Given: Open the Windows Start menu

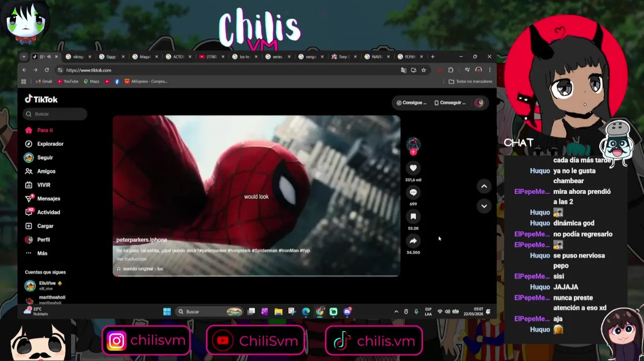Looking at the screenshot, I should coord(167,312).
